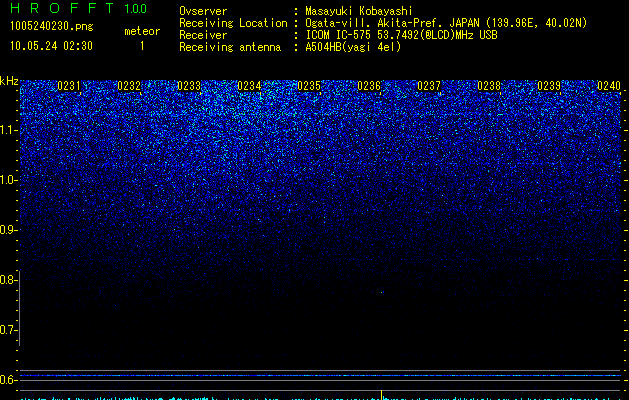Click the HROFFT 1.0.0 title text
This screenshot has width=629, height=400.
click(79, 8)
